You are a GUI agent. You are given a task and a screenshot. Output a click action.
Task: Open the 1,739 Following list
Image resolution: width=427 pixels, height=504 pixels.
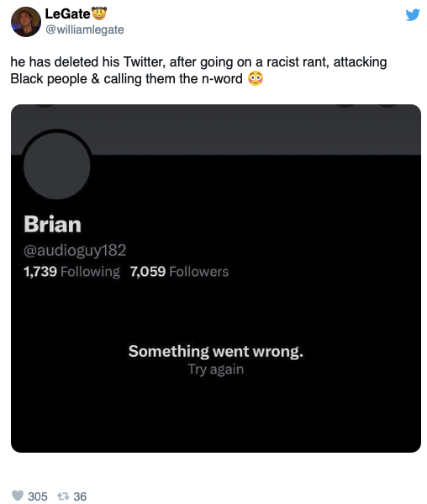(71, 272)
